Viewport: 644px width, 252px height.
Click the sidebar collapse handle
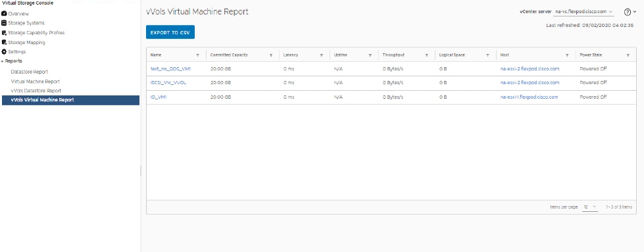click(141, 170)
